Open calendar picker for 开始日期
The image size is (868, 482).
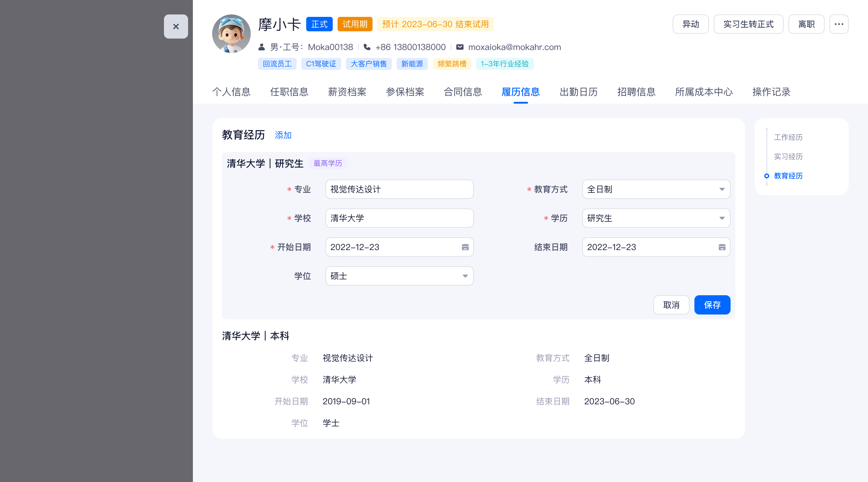pyautogui.click(x=465, y=247)
